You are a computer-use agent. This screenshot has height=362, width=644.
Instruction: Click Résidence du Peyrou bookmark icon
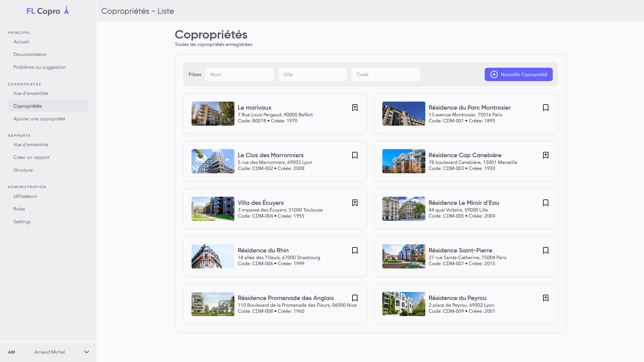tap(545, 298)
